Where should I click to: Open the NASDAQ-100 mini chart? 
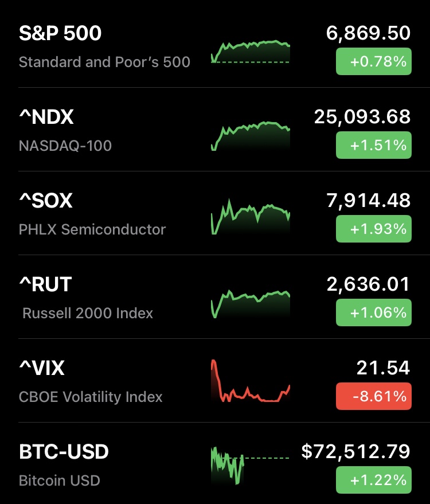(x=251, y=136)
